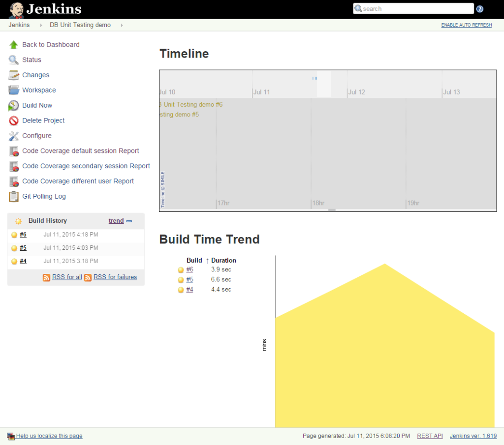
Task: Click the DB Unit Testing demo breadcrumb
Action: (x=80, y=25)
